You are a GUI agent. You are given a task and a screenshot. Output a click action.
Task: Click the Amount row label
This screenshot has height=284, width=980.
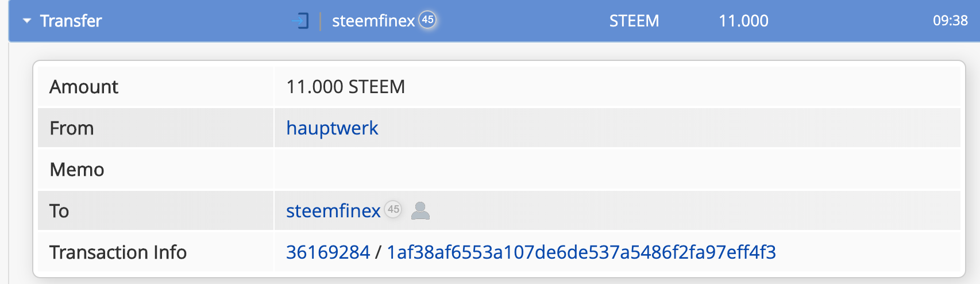84,87
